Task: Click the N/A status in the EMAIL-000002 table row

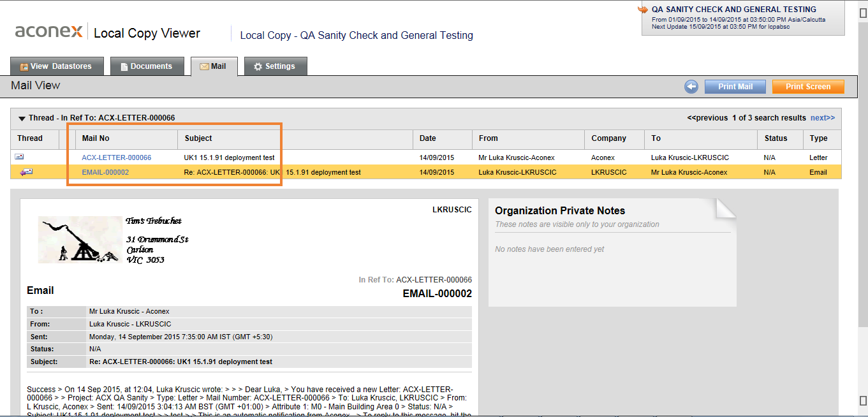Action: point(769,172)
